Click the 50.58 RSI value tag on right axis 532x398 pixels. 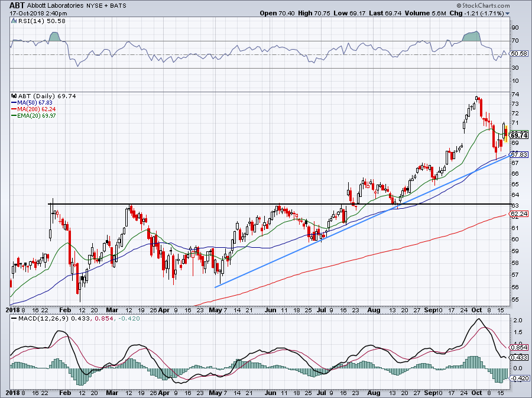pyautogui.click(x=519, y=54)
